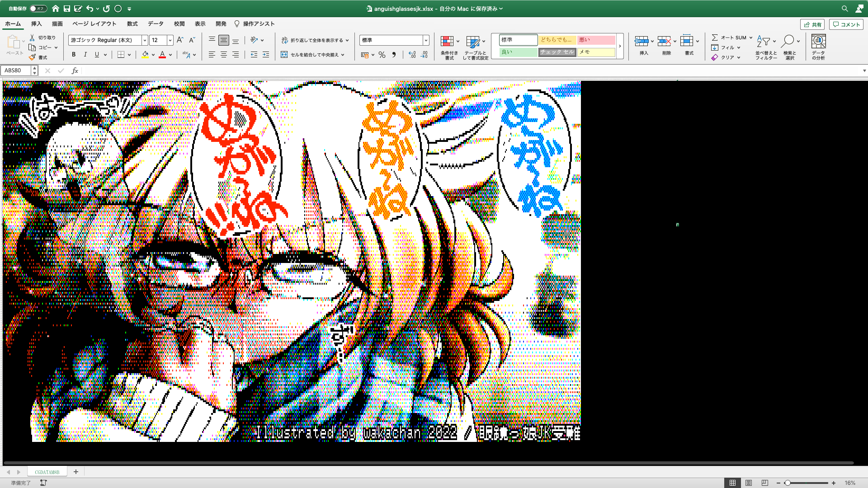Image resolution: width=868 pixels, height=488 pixels.
Task: Open the quick access toolbar customize arrow
Action: (129, 9)
